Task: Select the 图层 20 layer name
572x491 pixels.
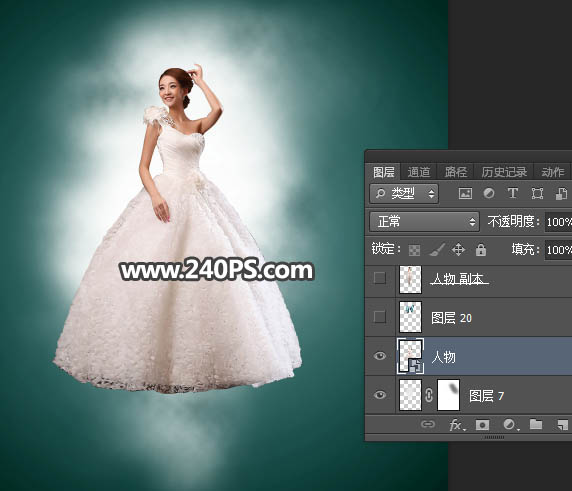Action: tap(452, 318)
